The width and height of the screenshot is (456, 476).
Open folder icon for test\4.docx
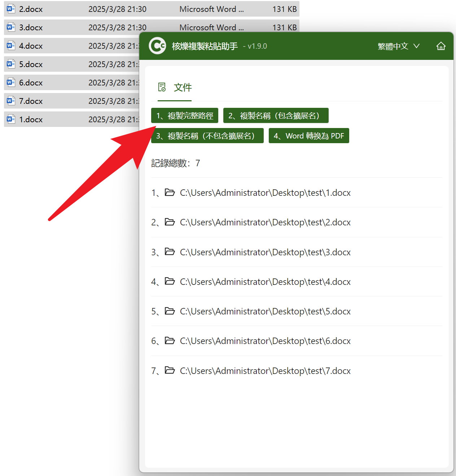coord(170,281)
